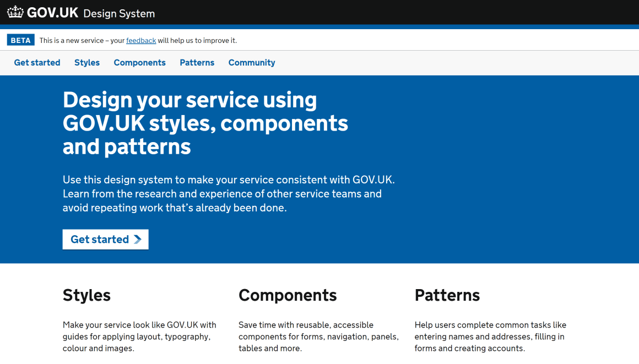Click the white Get started button
639x364 pixels.
[106, 239]
